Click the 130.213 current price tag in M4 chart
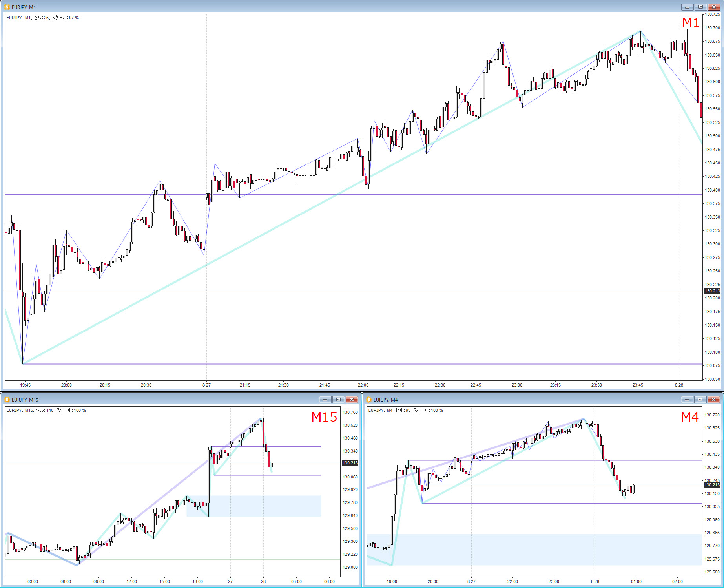The width and height of the screenshot is (724, 588). 712,485
